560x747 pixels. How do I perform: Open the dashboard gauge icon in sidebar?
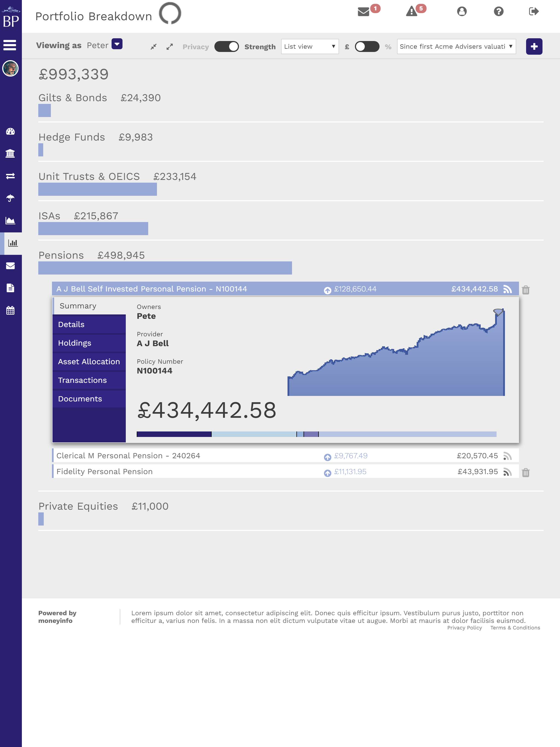pos(10,131)
